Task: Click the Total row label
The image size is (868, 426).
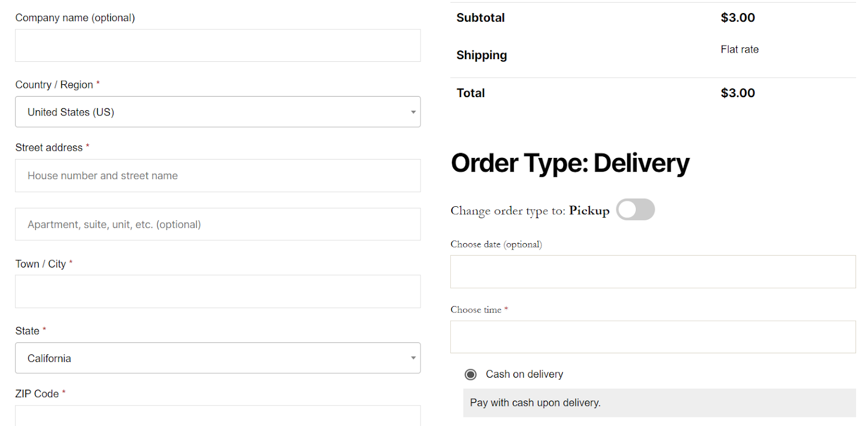Action: pos(470,93)
